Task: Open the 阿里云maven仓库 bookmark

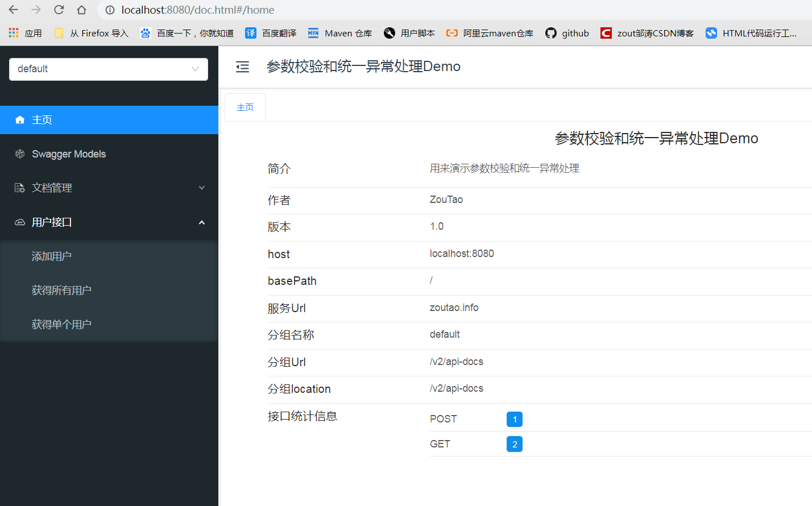Action: (490, 33)
